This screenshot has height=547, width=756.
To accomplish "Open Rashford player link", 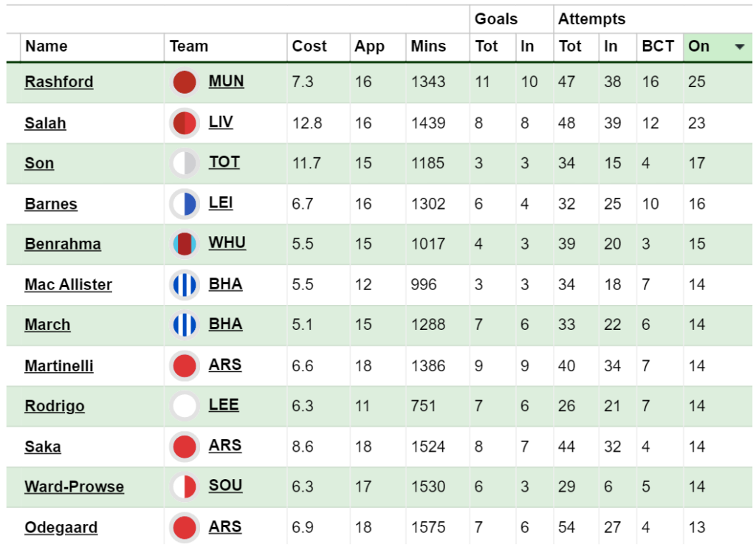I will [59, 82].
